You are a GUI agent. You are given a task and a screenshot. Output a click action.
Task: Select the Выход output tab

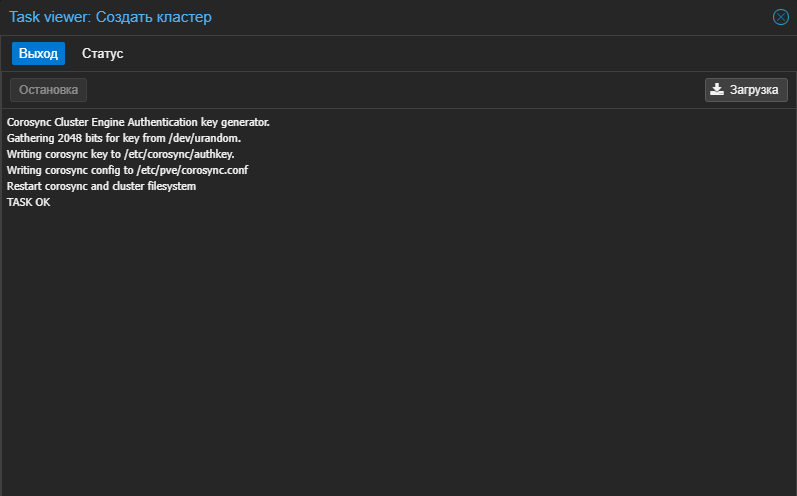38,53
